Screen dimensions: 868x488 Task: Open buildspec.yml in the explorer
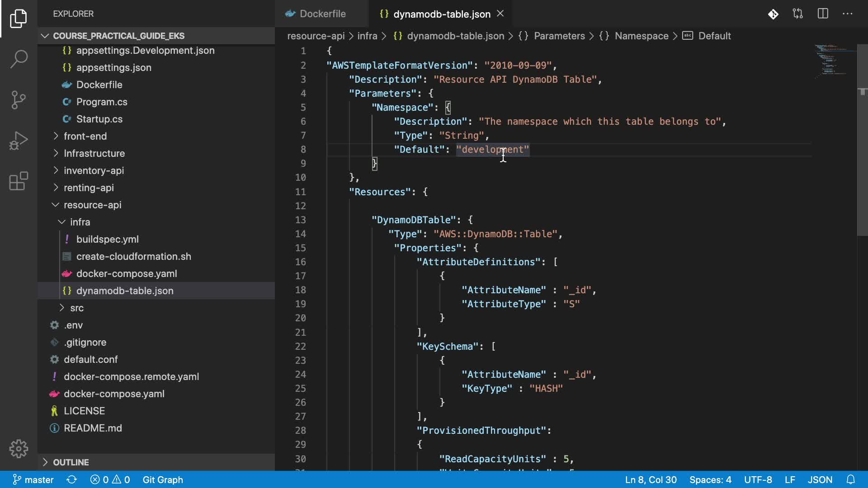point(107,239)
